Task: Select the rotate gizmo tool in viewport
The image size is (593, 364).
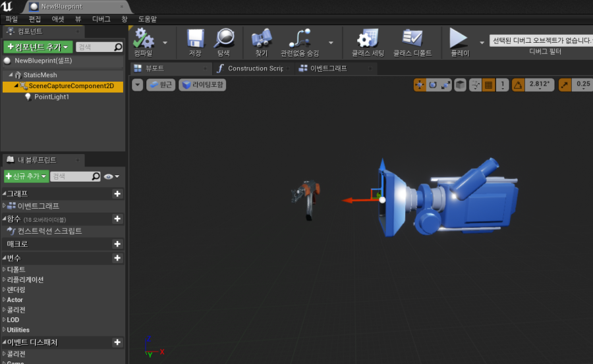Action: [x=433, y=85]
